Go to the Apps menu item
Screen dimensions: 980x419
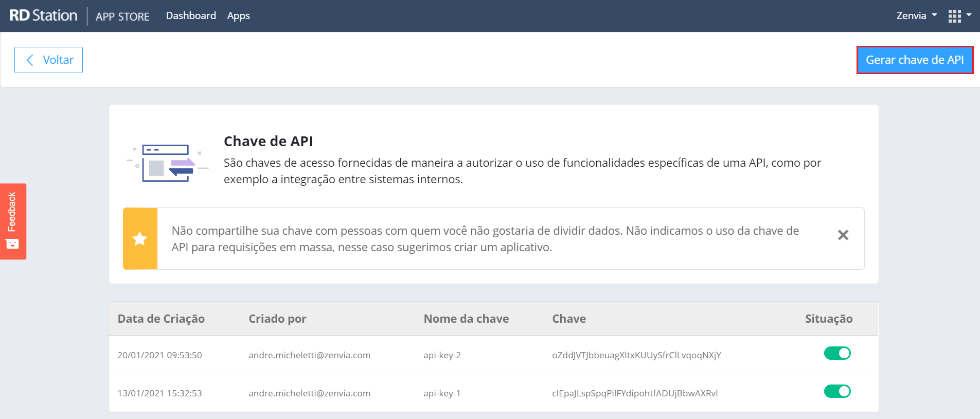239,16
